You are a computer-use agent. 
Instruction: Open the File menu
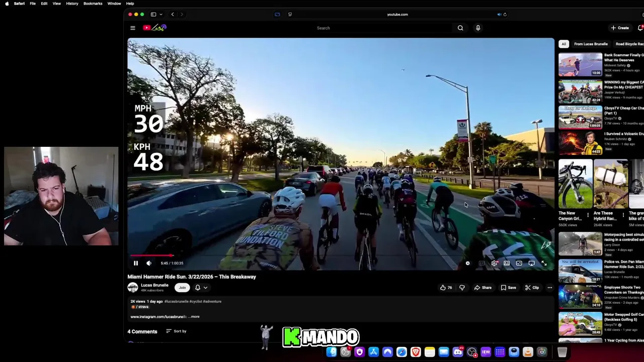click(x=33, y=4)
